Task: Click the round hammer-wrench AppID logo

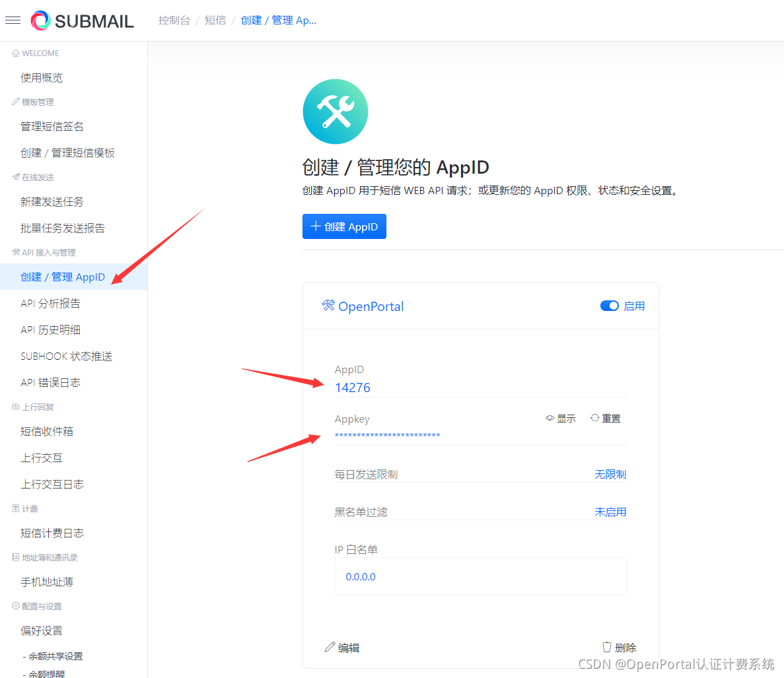Action: point(335,112)
